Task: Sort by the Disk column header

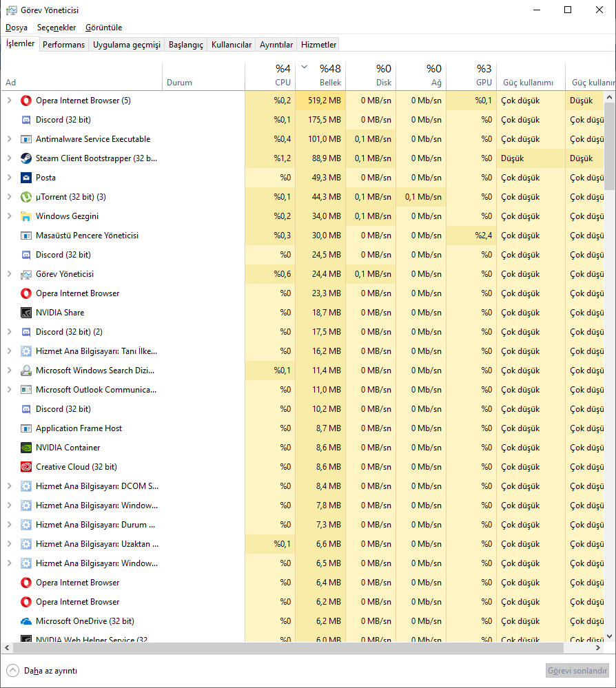Action: [x=371, y=76]
